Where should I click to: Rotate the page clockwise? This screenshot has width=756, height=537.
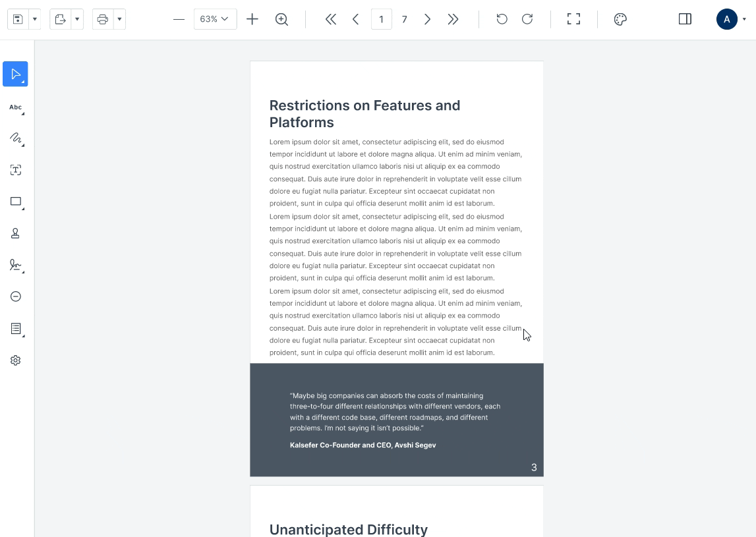pos(527,19)
